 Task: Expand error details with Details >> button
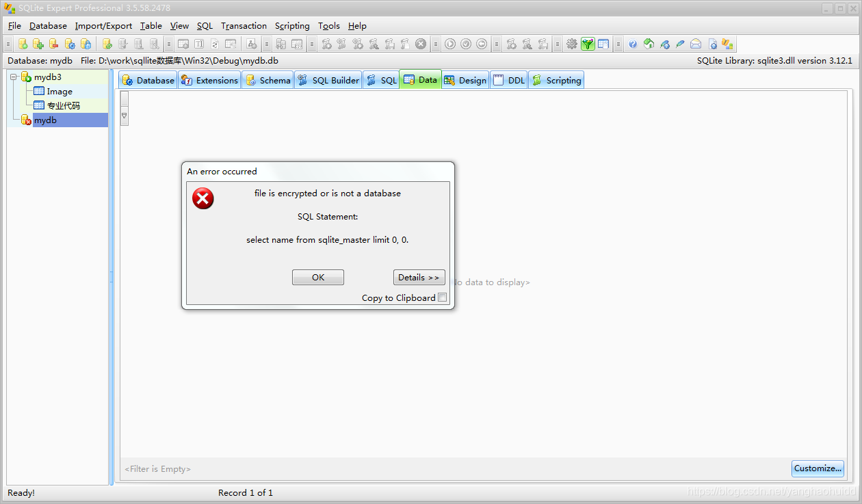click(x=419, y=277)
